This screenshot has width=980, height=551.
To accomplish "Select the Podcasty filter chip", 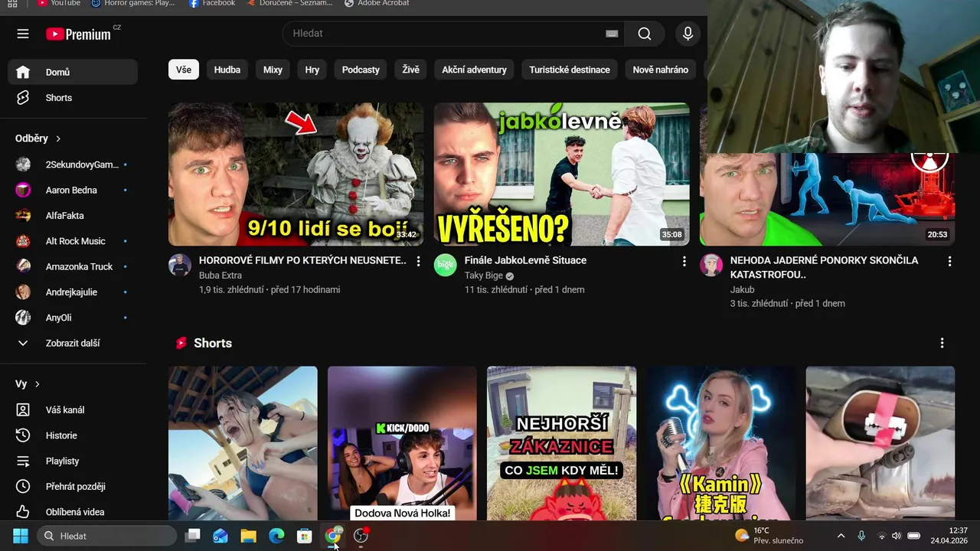I will [x=361, y=70].
